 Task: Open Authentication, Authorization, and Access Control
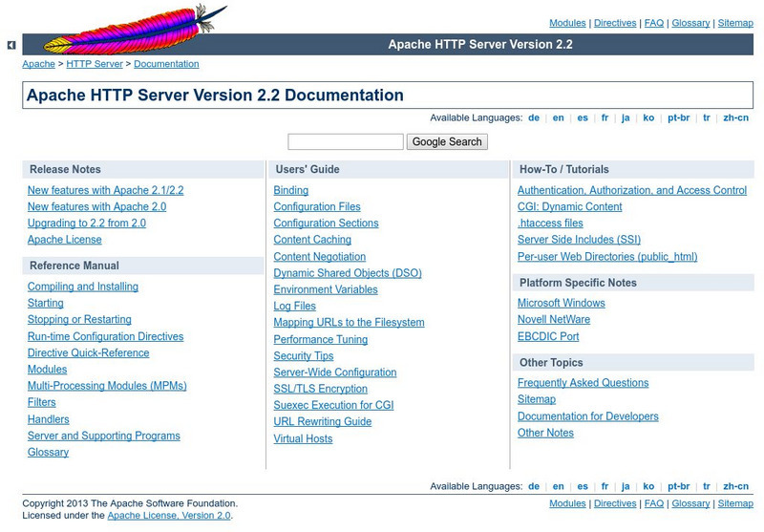(x=632, y=190)
